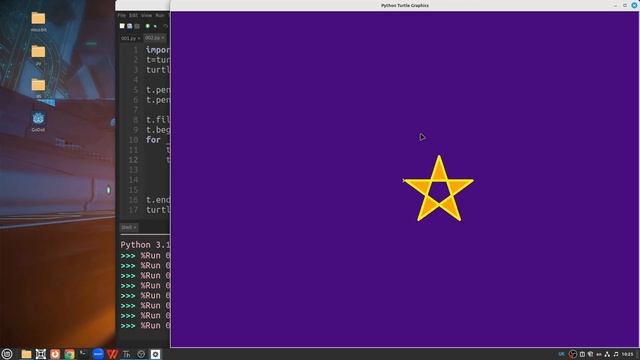The height and width of the screenshot is (360, 640).
Task: Click the round blue app icon in taskbar
Action: pyautogui.click(x=98, y=354)
